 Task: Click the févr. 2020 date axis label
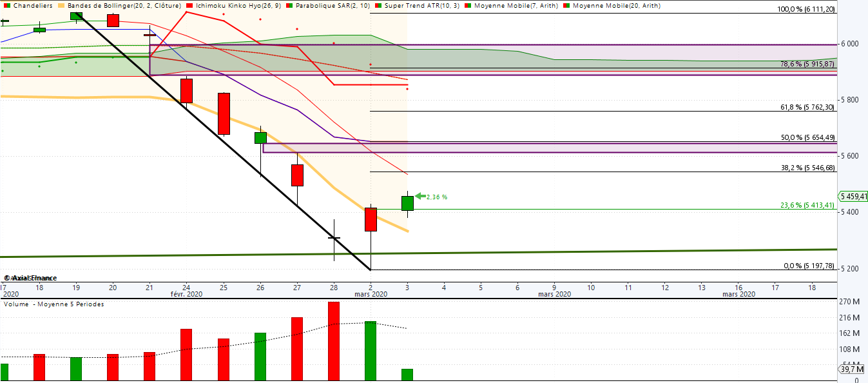(187, 294)
